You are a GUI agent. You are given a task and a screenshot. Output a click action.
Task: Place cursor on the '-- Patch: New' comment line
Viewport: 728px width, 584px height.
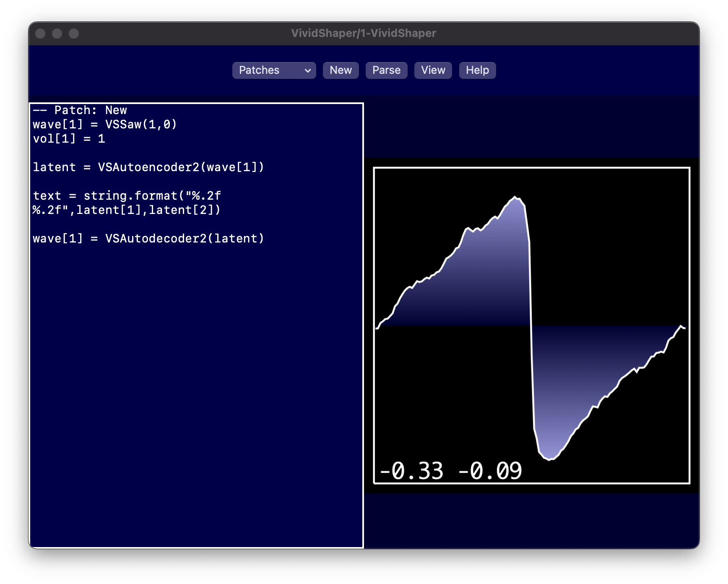(x=80, y=110)
